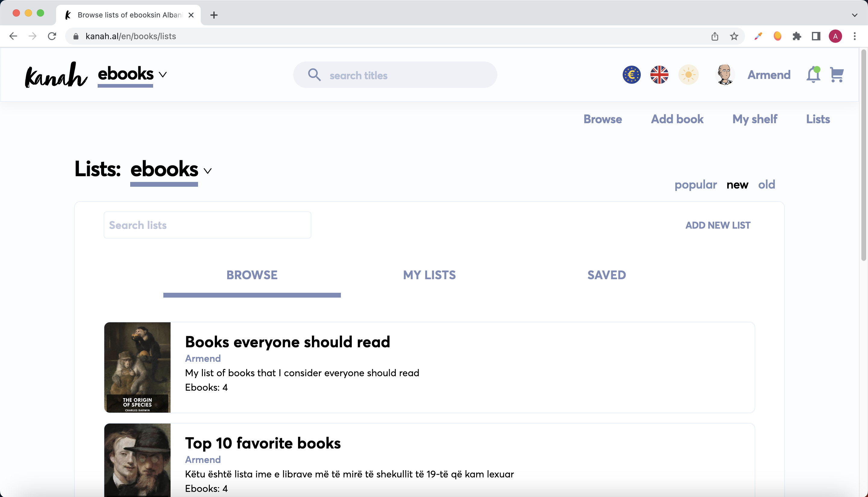Click the lock icon in address bar
The width and height of the screenshot is (868, 497).
click(x=76, y=36)
